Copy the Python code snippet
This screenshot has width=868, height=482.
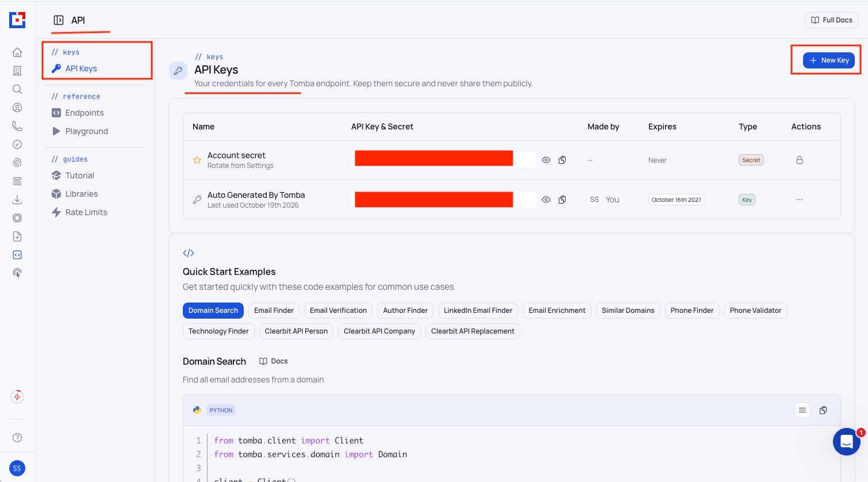coord(823,410)
